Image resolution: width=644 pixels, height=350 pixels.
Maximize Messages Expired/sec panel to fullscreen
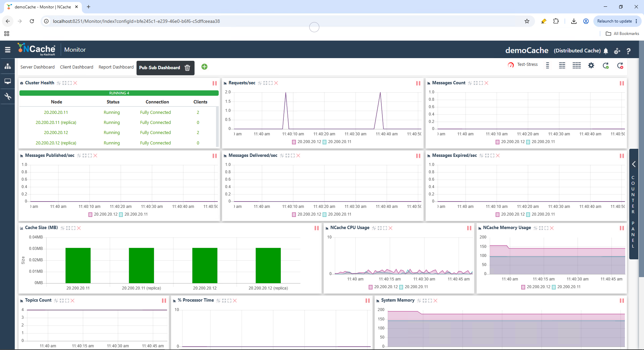pyautogui.click(x=492, y=156)
